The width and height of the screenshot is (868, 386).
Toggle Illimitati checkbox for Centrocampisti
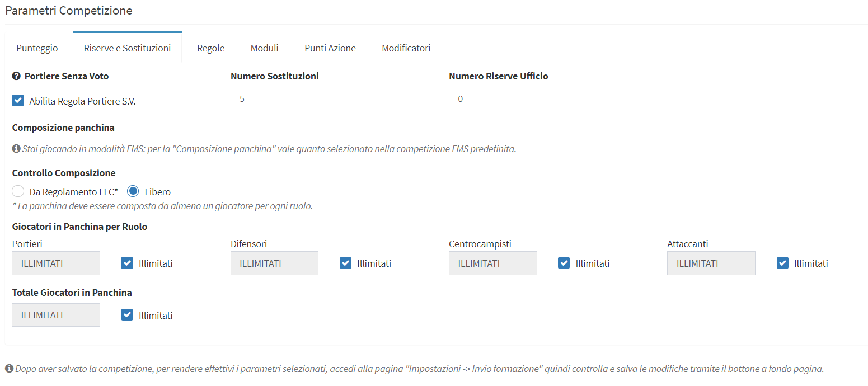tap(564, 263)
